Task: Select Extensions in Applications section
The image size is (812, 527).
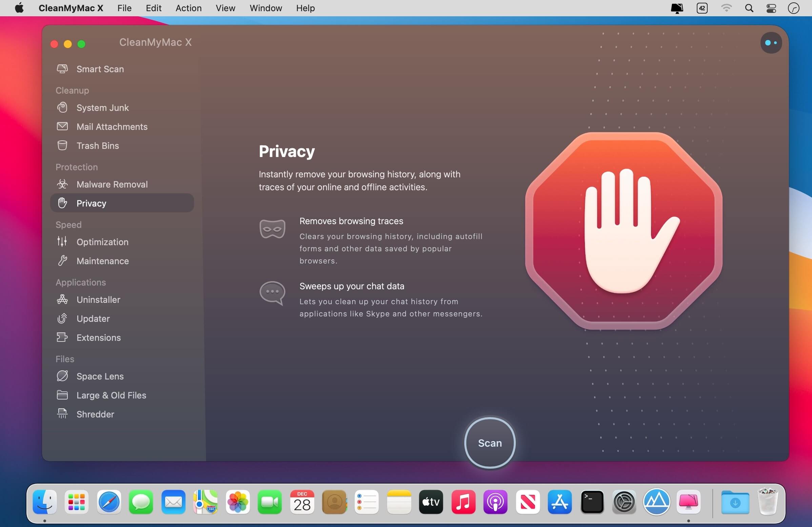Action: pos(98,337)
